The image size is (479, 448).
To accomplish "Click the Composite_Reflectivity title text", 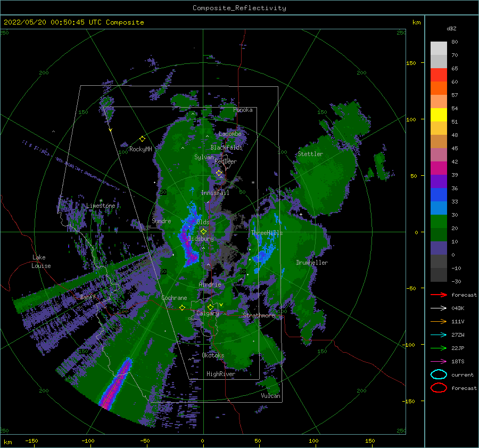I will (x=240, y=8).
